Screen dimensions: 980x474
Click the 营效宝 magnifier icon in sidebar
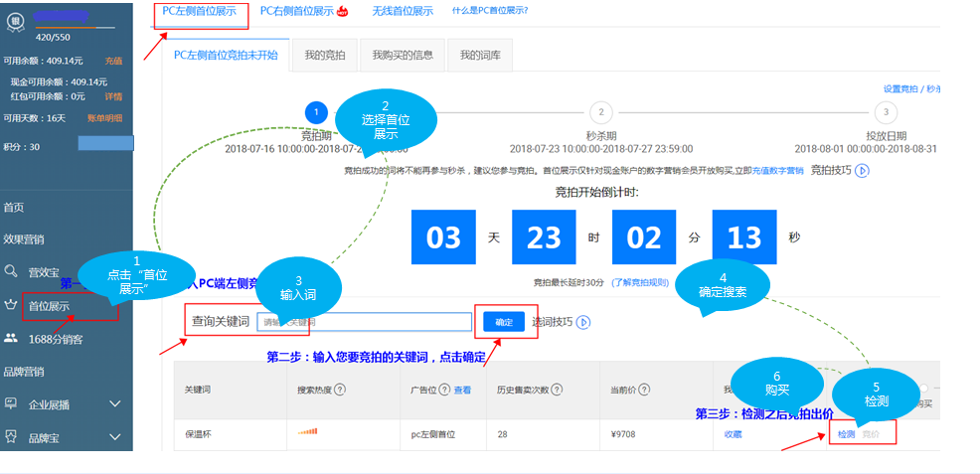click(11, 271)
